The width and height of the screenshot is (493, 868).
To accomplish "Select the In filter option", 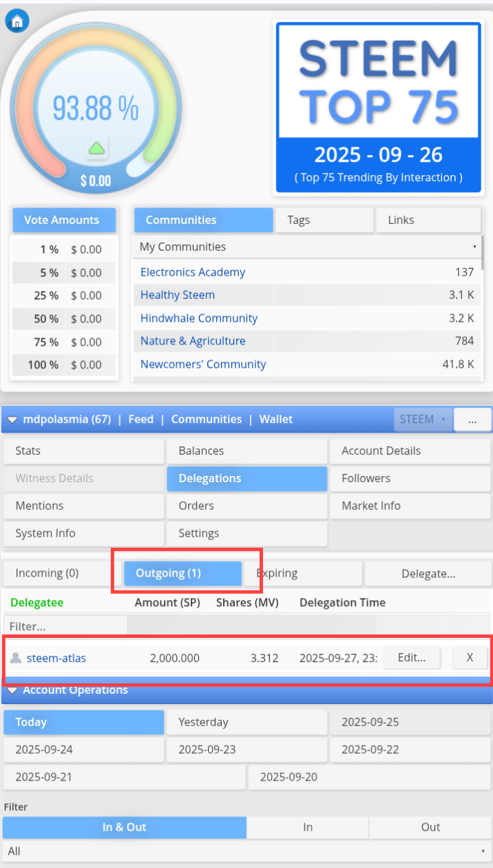I will (308, 827).
